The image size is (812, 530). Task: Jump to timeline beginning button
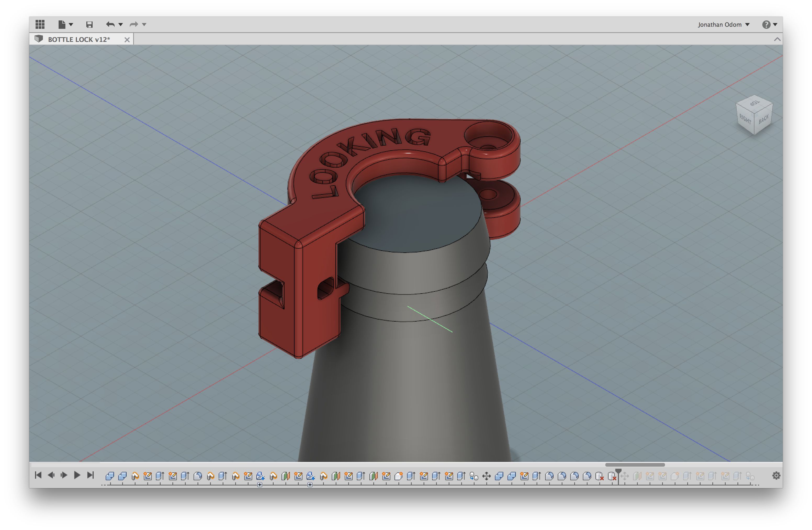click(x=38, y=475)
